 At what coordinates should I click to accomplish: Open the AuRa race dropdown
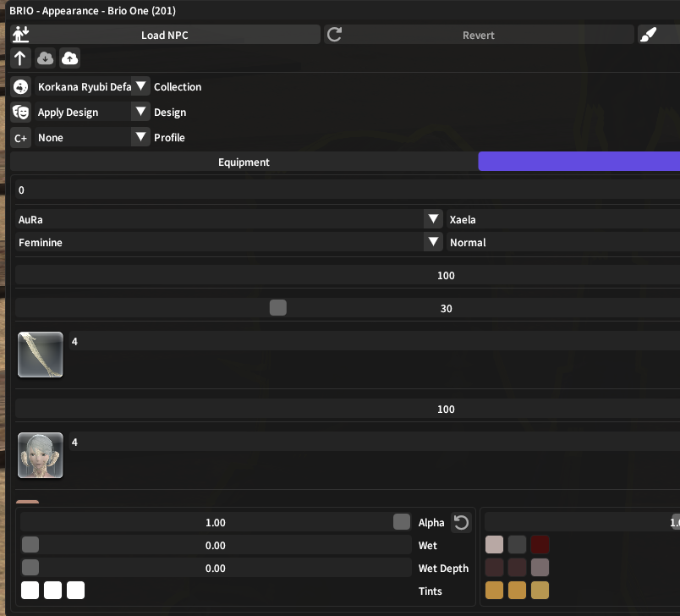(x=229, y=219)
